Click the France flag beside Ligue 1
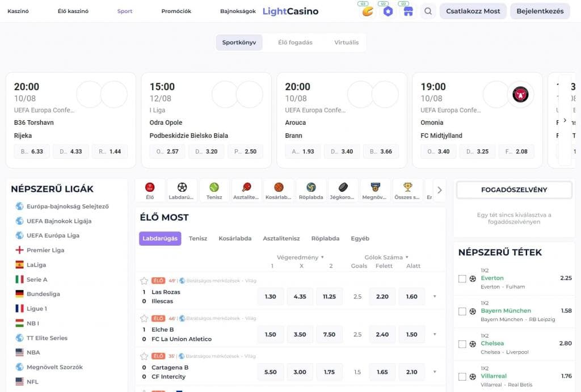The image size is (581, 392). coord(20,309)
